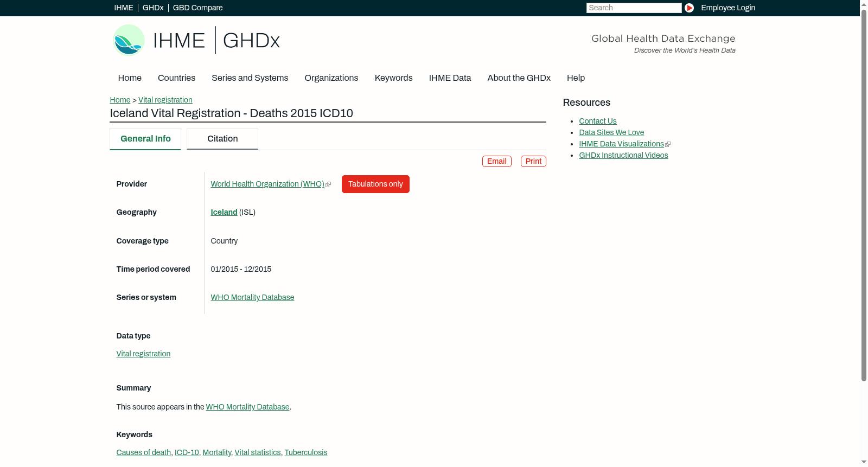Switch to the Citation tab

pyautogui.click(x=222, y=139)
